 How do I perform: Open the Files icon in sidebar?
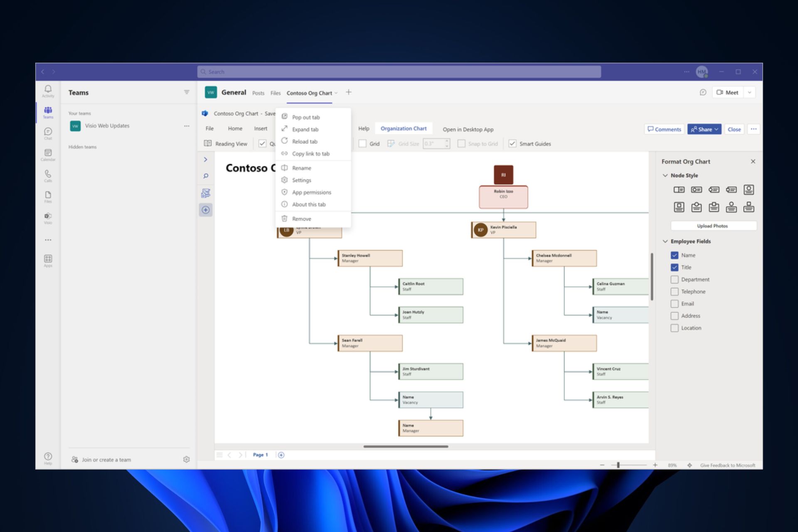click(x=48, y=197)
